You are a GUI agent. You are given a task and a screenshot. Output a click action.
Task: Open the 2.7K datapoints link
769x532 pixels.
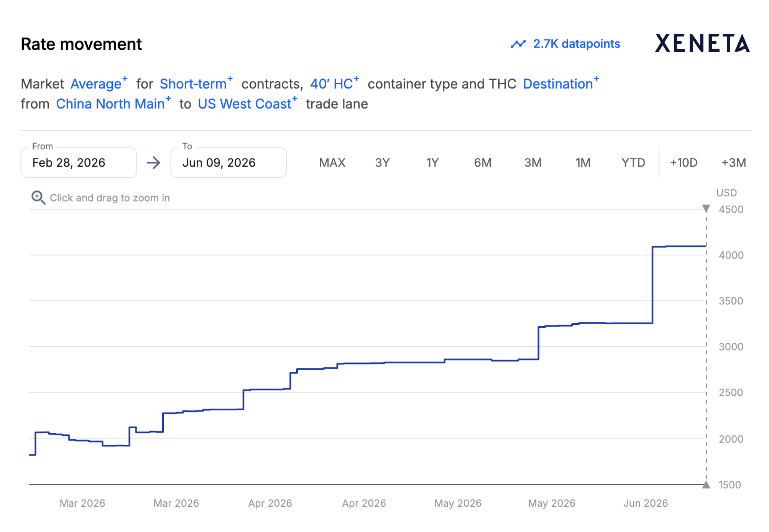pyautogui.click(x=576, y=44)
